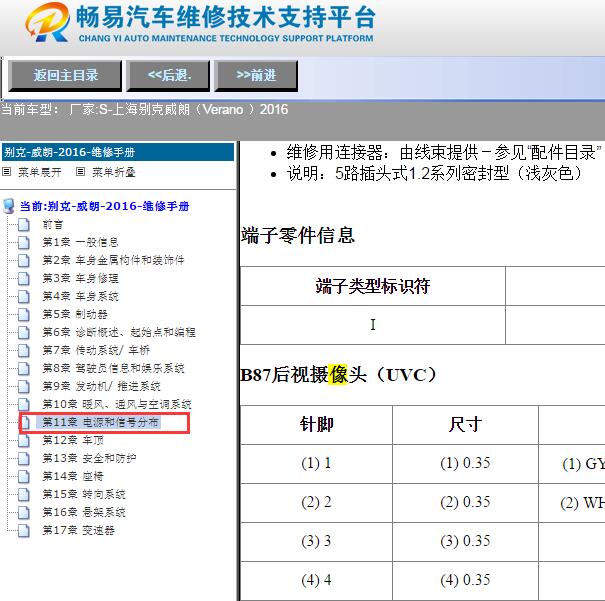Open 第13章 安全和防护

pos(89,458)
